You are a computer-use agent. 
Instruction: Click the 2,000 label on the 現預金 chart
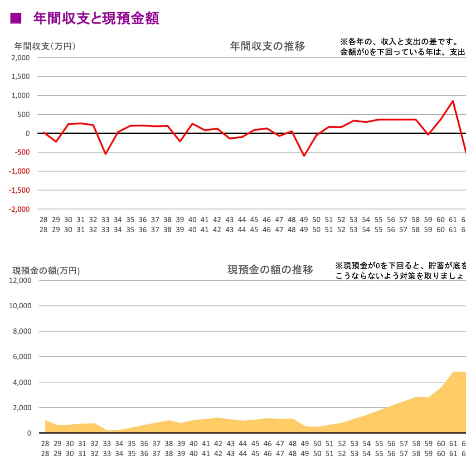coord(22,408)
